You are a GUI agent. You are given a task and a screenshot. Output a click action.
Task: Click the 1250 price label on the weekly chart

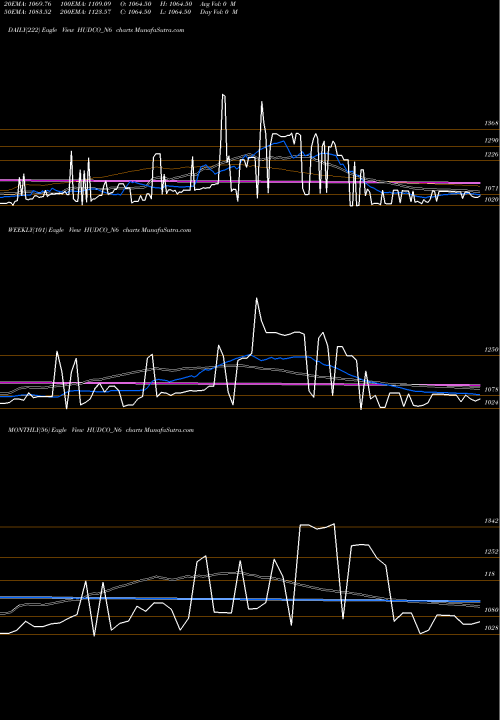click(491, 350)
